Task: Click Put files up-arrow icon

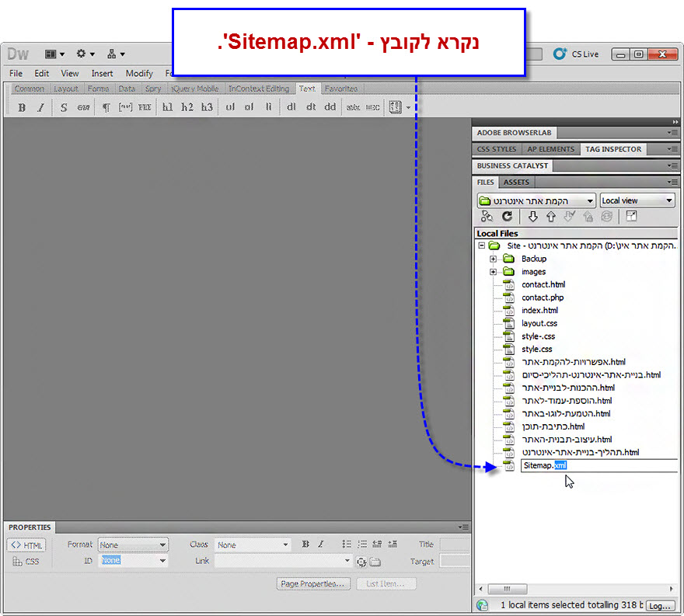Action: coord(551,216)
